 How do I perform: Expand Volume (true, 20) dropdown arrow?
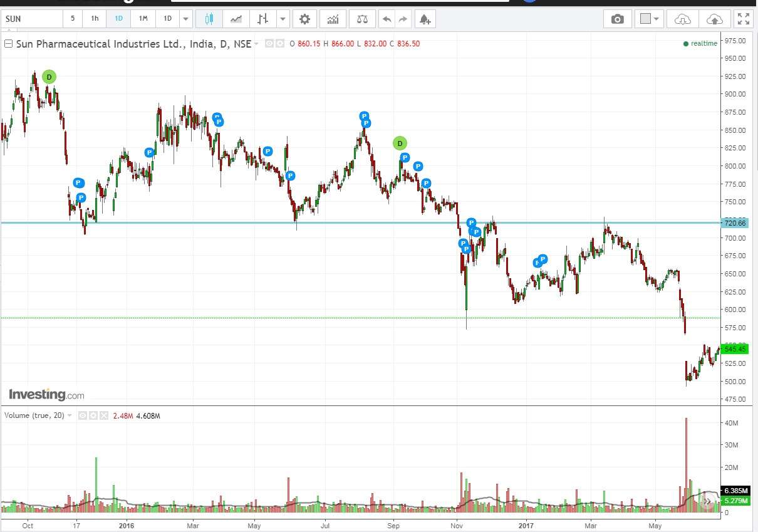pyautogui.click(x=70, y=415)
